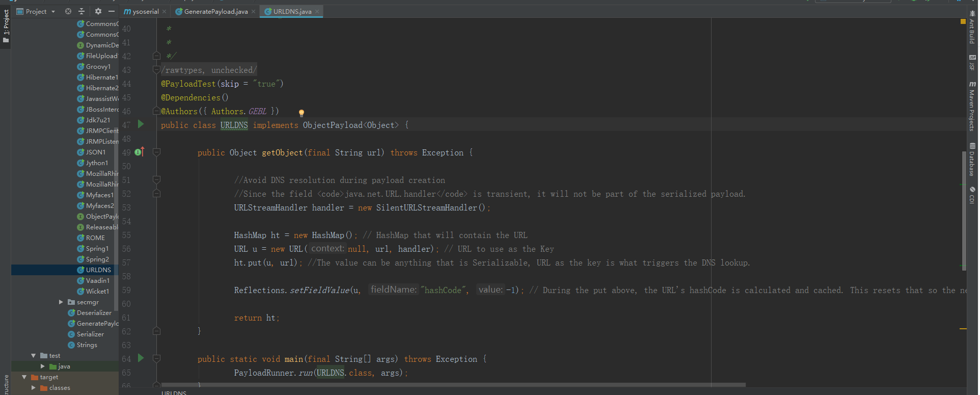Select Strings in project tree
The width and height of the screenshot is (980, 395).
pos(87,345)
